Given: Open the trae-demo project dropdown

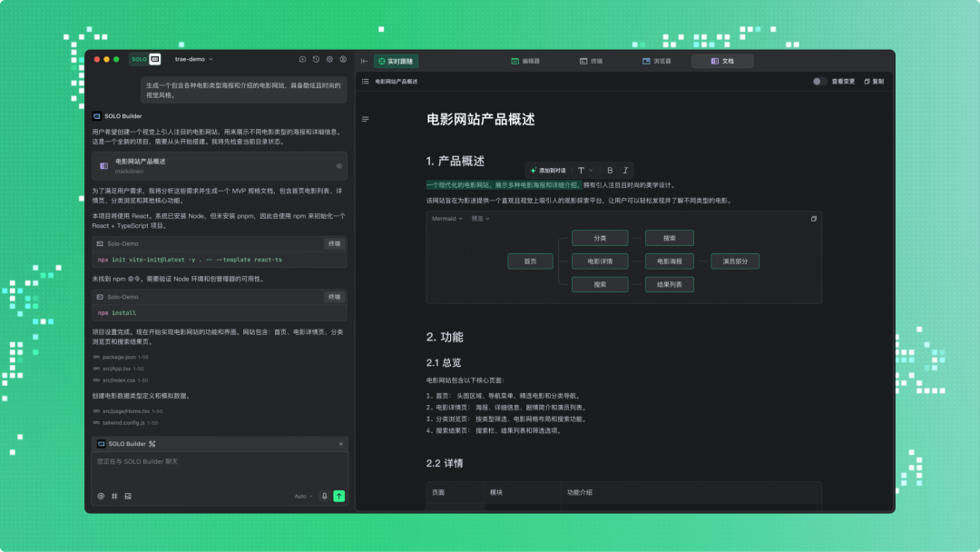Looking at the screenshot, I should tap(194, 59).
